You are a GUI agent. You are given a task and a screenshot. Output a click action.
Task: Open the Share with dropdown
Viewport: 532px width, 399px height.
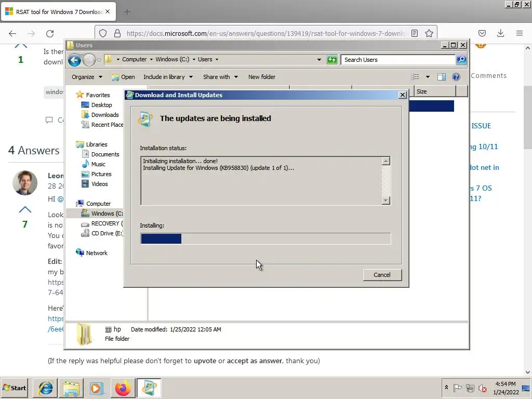point(220,77)
